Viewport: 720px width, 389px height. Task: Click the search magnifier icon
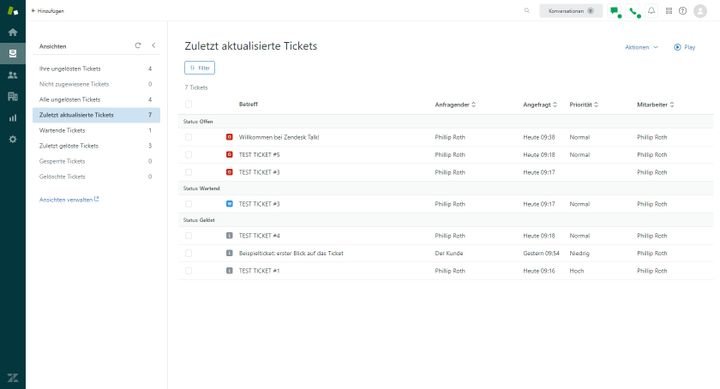(x=527, y=11)
